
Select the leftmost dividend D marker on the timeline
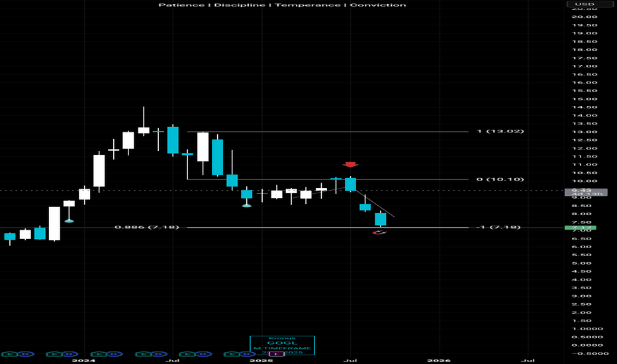26,354
